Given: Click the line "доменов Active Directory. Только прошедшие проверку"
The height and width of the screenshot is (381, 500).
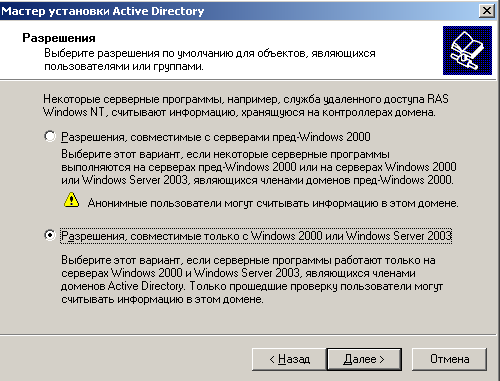Looking at the screenshot, I should [252, 286].
